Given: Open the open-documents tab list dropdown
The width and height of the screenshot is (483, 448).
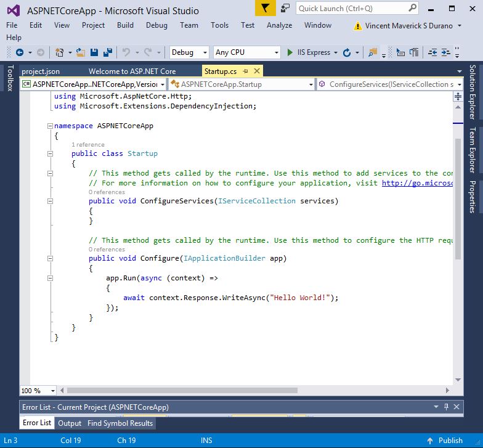Looking at the screenshot, I should point(460,71).
